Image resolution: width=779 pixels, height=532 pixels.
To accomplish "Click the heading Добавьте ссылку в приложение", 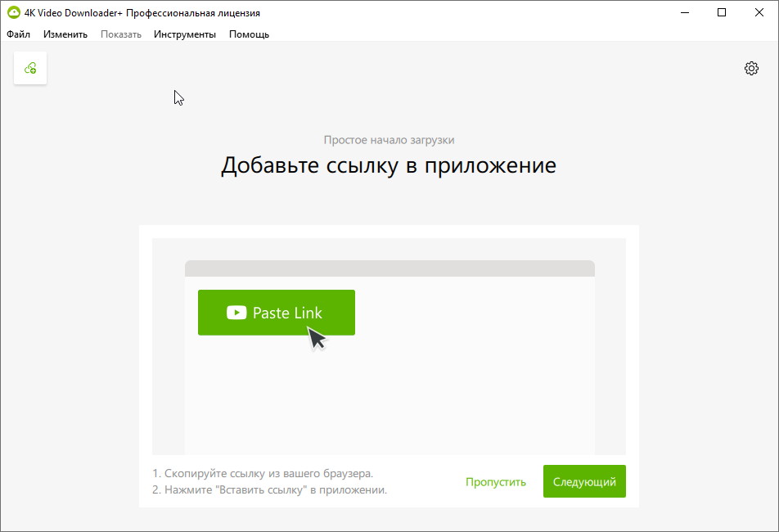I will click(389, 166).
